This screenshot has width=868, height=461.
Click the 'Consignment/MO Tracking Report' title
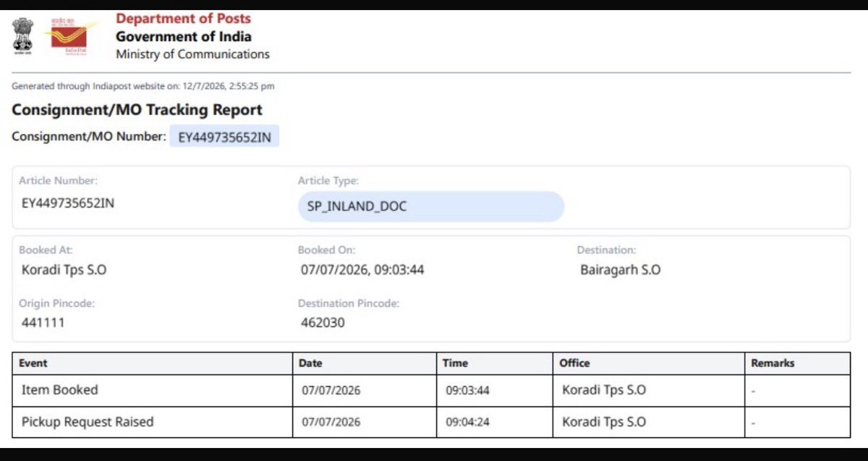tap(137, 110)
